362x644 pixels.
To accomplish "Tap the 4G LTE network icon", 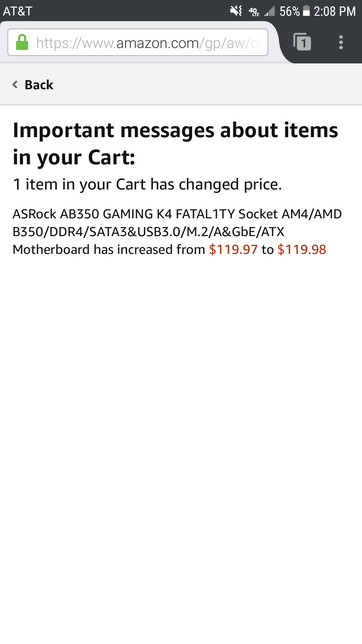I will coord(254,12).
